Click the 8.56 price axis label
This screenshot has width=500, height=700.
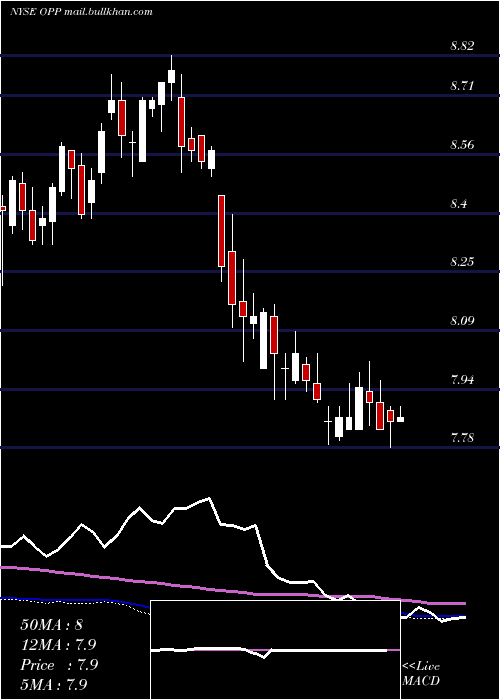click(462, 145)
